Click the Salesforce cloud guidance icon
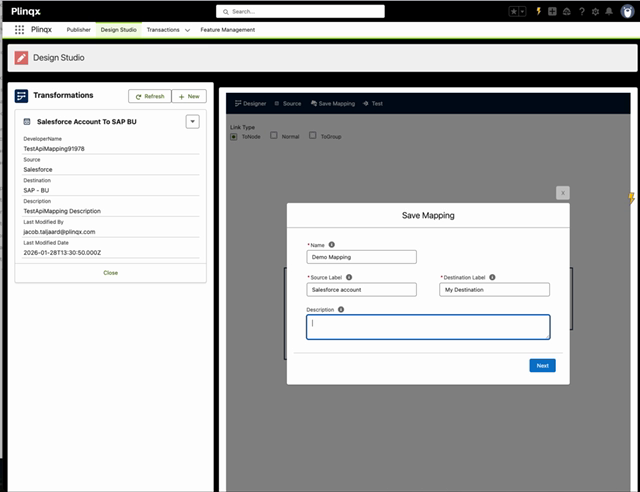The width and height of the screenshot is (640, 492). click(567, 11)
